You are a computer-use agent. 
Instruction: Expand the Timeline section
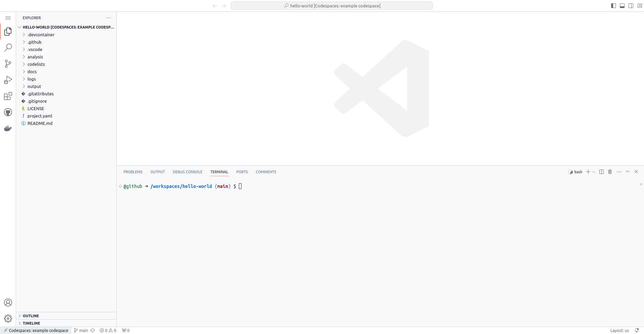pyautogui.click(x=66, y=323)
